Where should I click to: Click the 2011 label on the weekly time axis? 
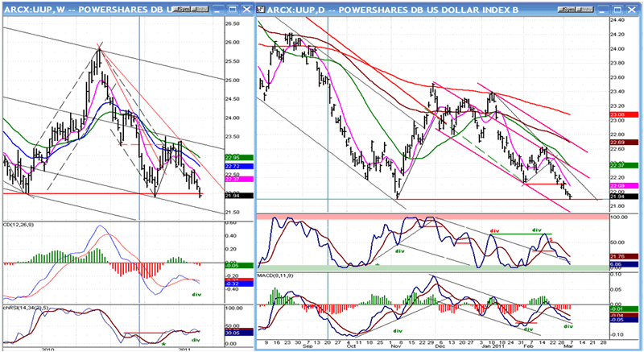184,349
